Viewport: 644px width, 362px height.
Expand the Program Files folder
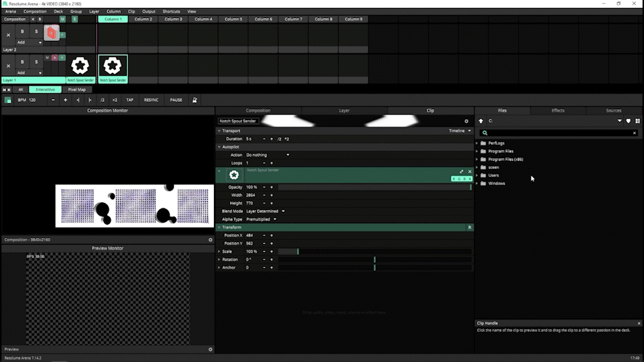(x=477, y=151)
